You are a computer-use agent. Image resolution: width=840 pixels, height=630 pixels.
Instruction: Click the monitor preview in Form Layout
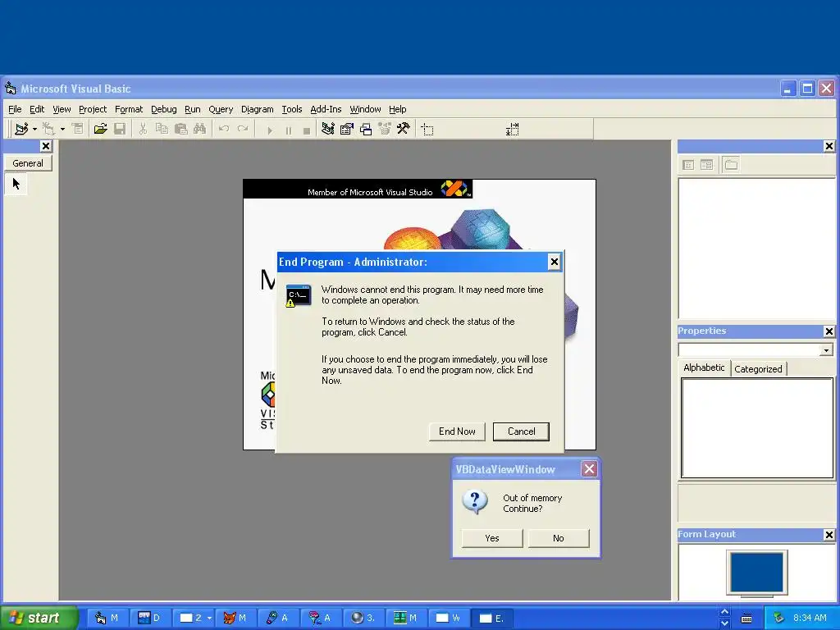[757, 573]
